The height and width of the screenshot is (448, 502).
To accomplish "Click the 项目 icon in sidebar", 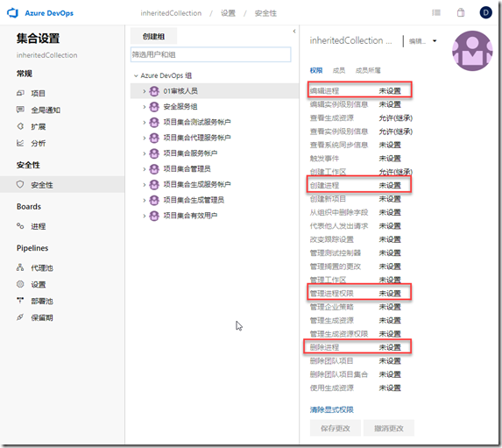I will coord(20,93).
